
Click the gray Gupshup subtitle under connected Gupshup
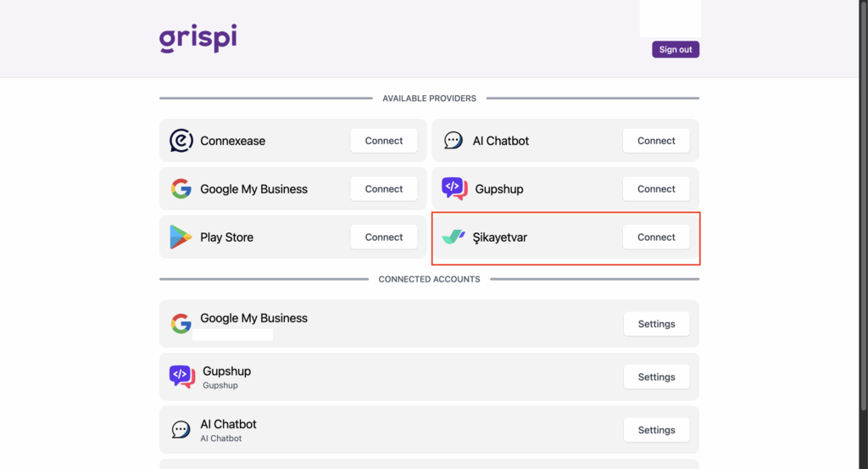tap(220, 385)
